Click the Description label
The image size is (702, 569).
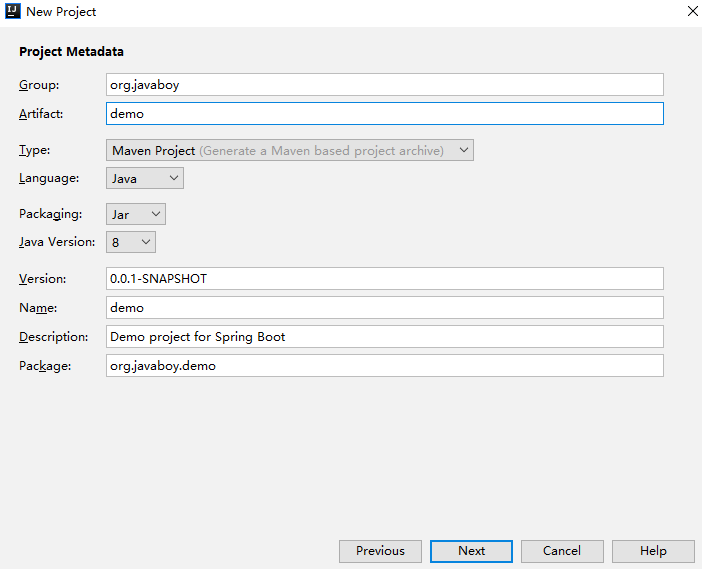tap(54, 337)
